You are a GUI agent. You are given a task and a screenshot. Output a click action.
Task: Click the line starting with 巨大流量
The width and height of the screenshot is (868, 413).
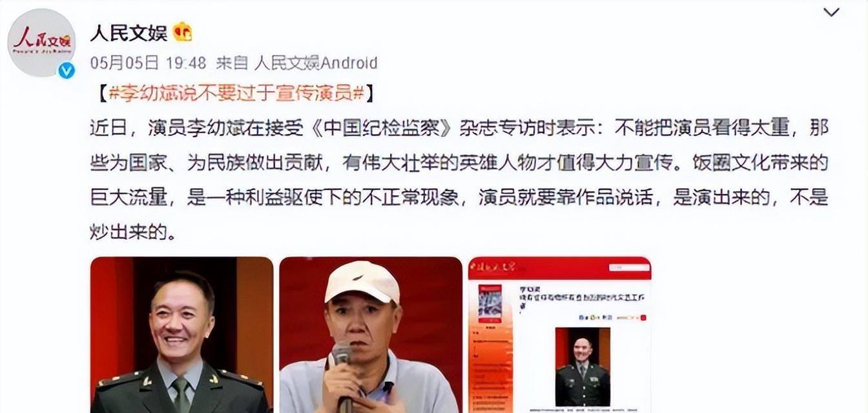tap(459, 198)
